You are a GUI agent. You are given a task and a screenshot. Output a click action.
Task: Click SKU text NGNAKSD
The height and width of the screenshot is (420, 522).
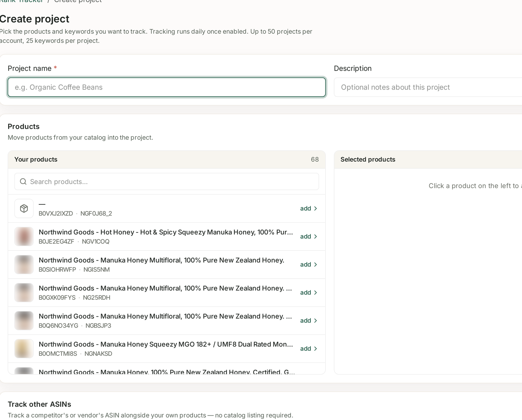coord(98,354)
